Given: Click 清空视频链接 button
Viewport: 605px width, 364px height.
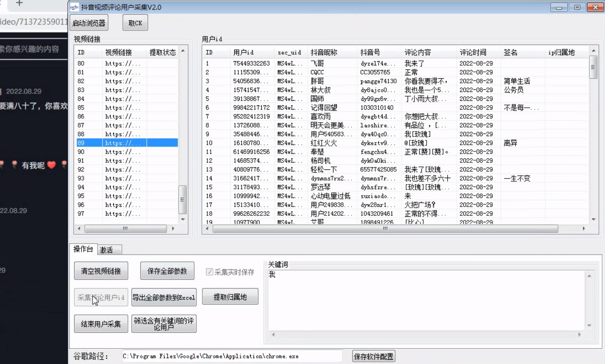Looking at the screenshot, I should pyautogui.click(x=101, y=271).
